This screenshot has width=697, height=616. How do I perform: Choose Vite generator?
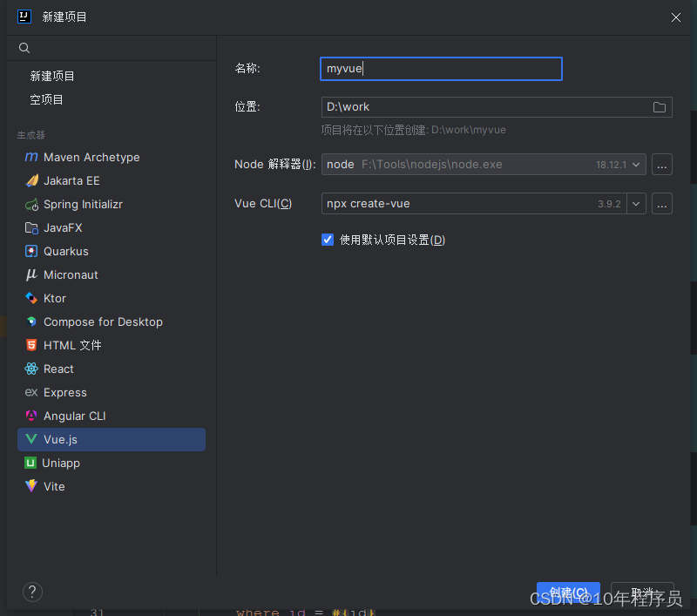[112, 487]
